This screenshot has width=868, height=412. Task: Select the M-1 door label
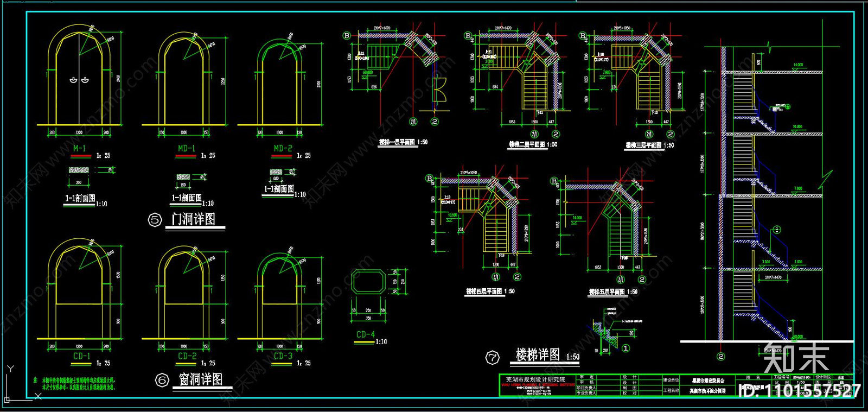click(x=79, y=148)
